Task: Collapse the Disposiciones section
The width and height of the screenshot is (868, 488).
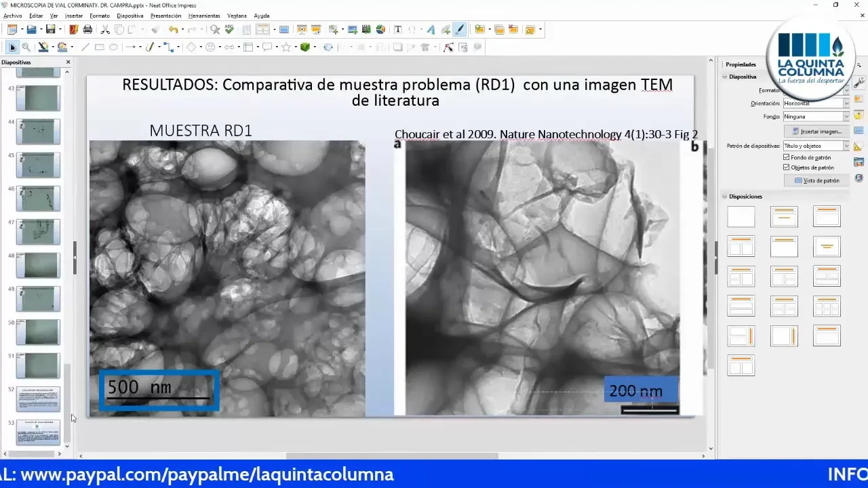Action: click(x=725, y=197)
